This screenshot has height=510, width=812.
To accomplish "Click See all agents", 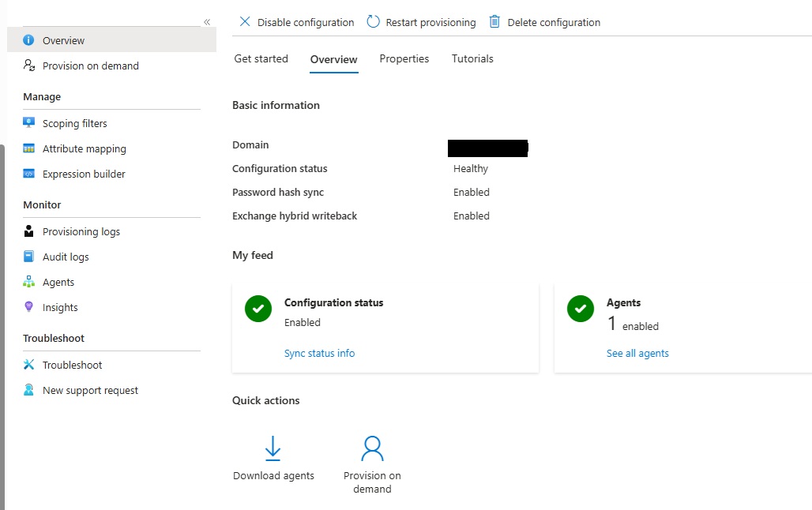I will (637, 353).
